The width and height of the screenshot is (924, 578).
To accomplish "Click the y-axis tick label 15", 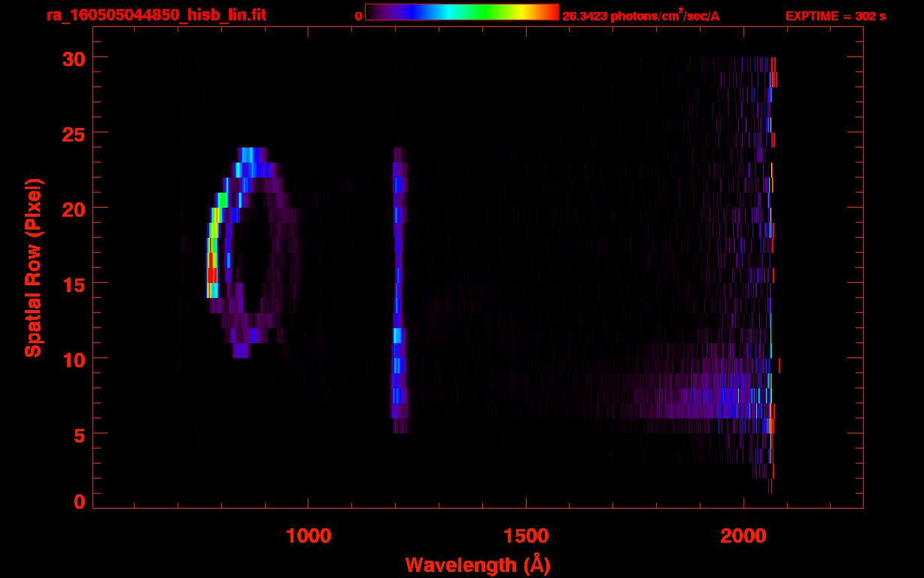I will pos(73,284).
